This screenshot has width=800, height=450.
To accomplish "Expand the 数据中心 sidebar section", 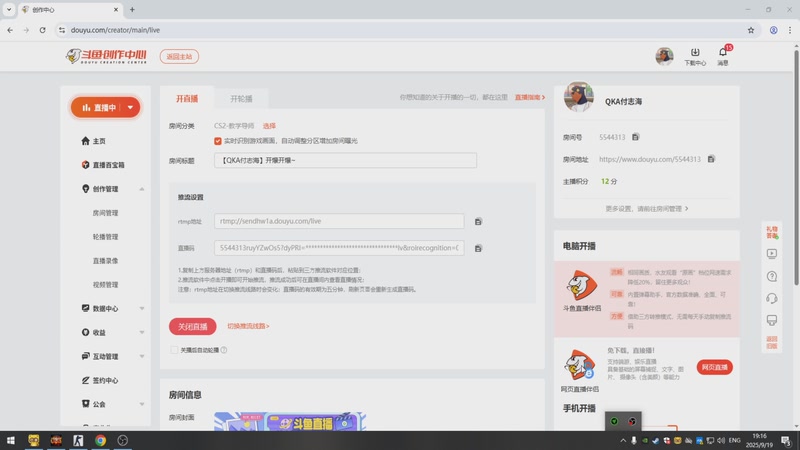I will coord(142,309).
